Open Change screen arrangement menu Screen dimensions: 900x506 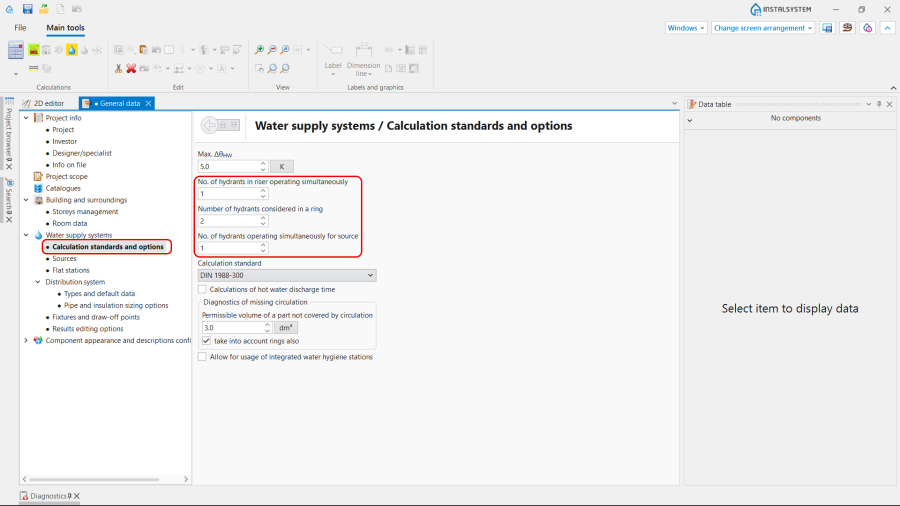763,28
